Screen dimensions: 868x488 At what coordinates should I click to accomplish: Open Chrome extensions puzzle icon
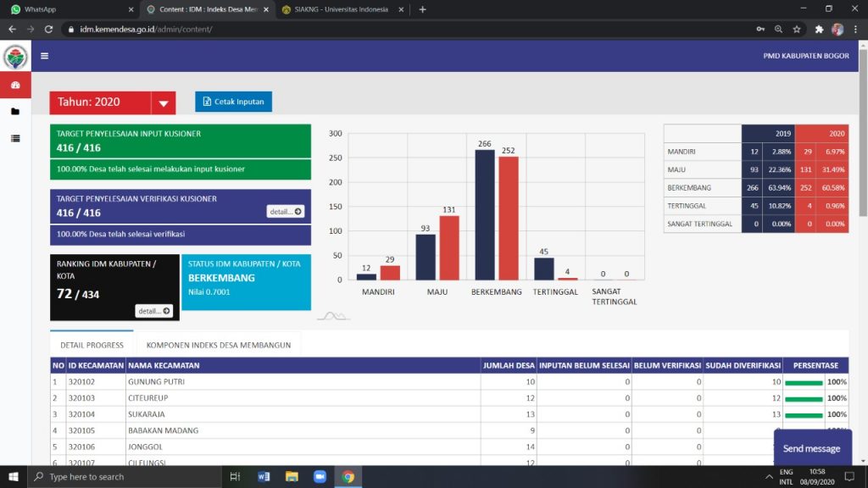point(819,29)
